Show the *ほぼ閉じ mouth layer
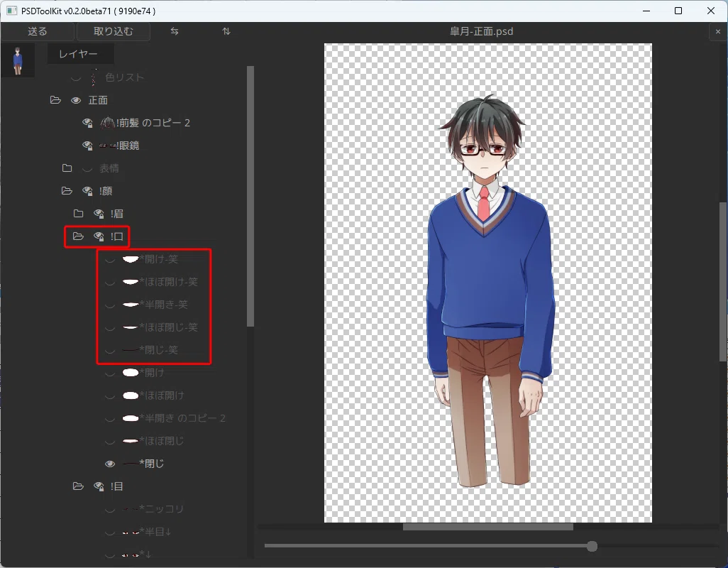 109,442
